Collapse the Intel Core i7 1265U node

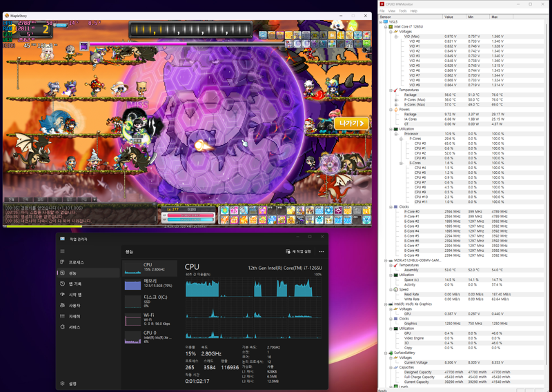(386, 27)
